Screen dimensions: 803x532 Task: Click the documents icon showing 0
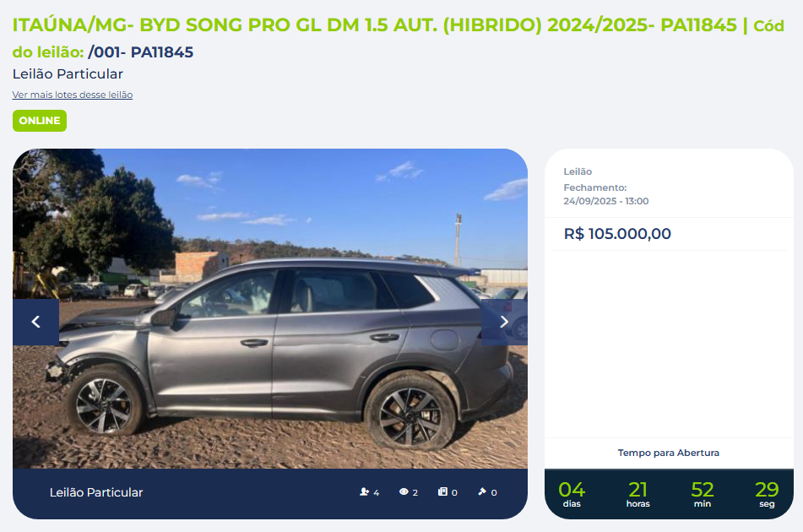442,491
